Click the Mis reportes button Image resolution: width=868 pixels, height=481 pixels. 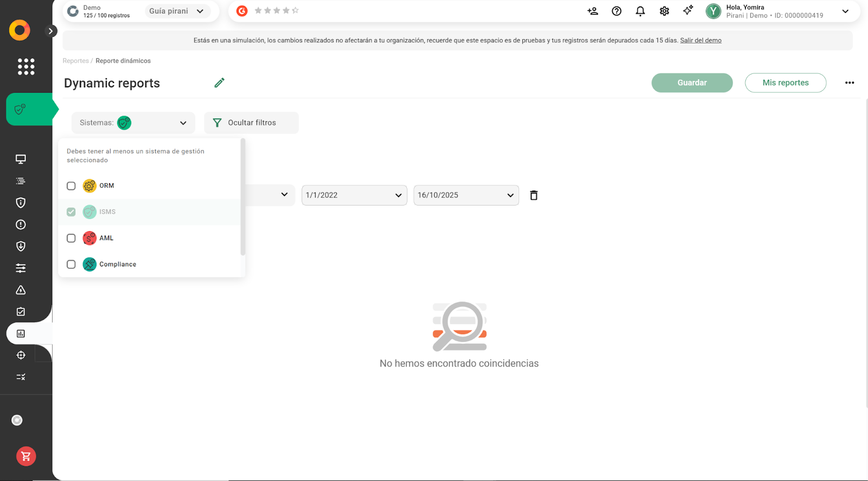[785, 83]
